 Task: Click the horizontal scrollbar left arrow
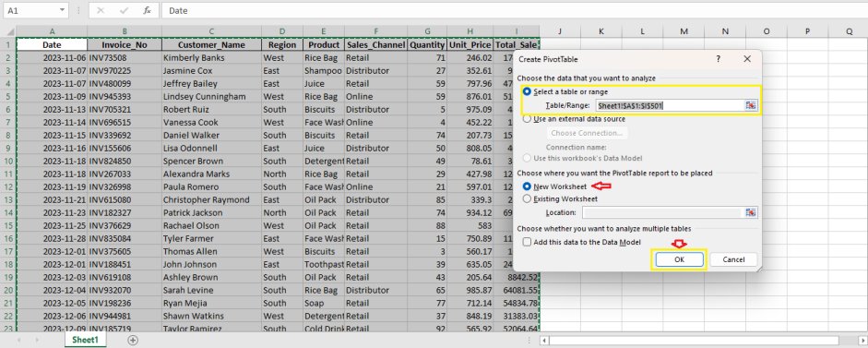544,341
